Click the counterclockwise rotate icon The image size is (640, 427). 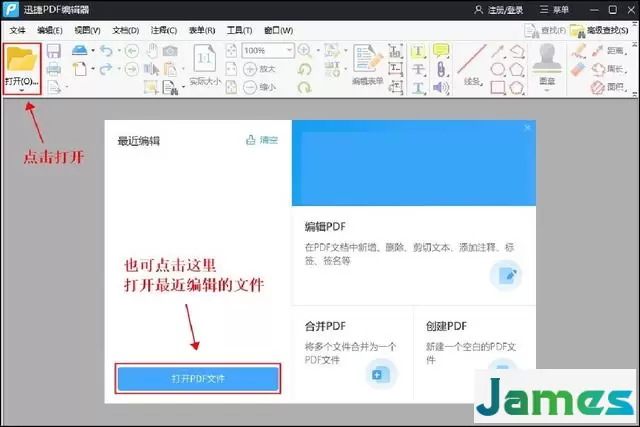tap(304, 69)
